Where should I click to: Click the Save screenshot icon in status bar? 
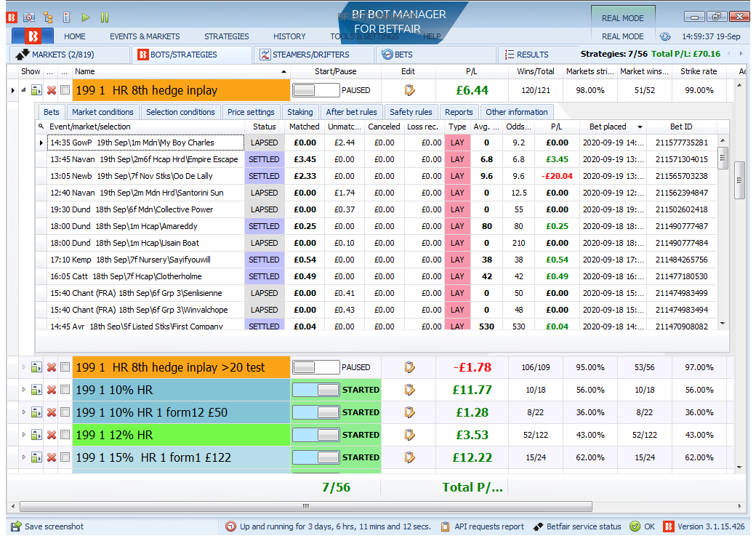tap(16, 526)
